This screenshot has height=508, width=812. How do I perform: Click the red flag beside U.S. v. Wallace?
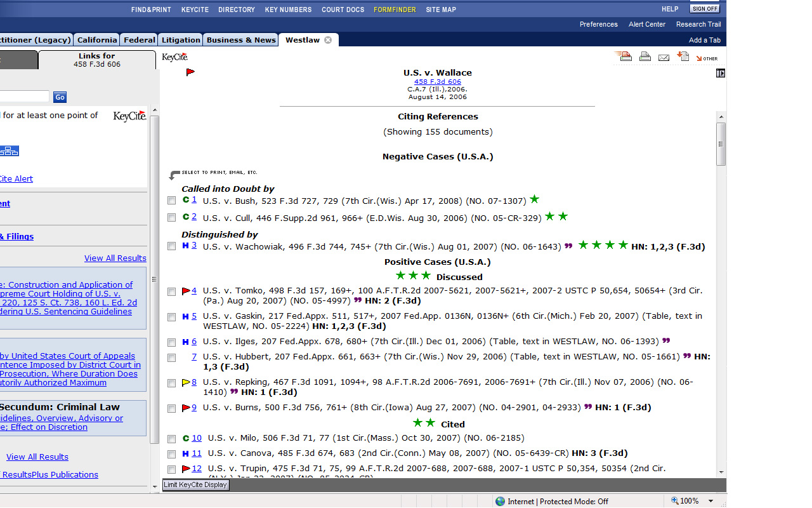190,72
